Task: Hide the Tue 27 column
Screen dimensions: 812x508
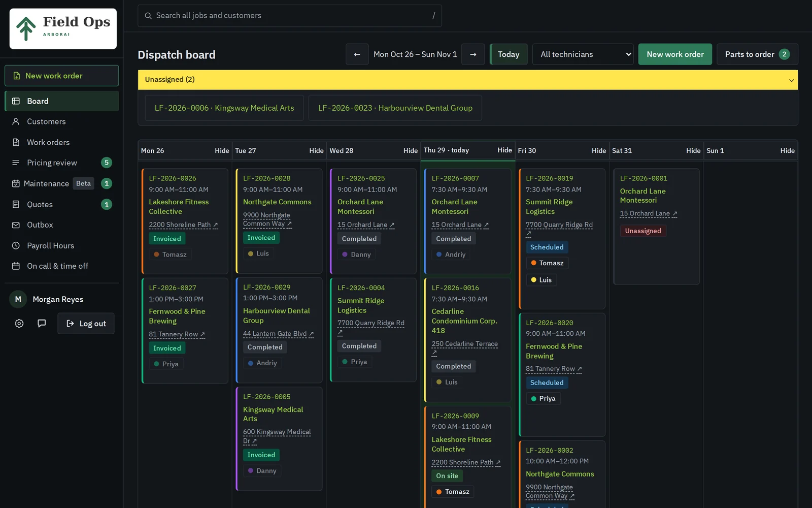Action: [316, 150]
